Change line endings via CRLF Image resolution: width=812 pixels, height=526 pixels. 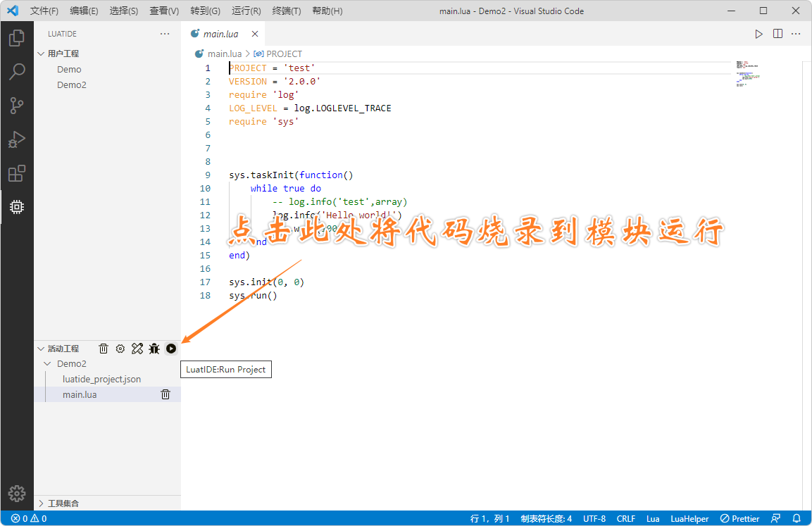coord(625,518)
